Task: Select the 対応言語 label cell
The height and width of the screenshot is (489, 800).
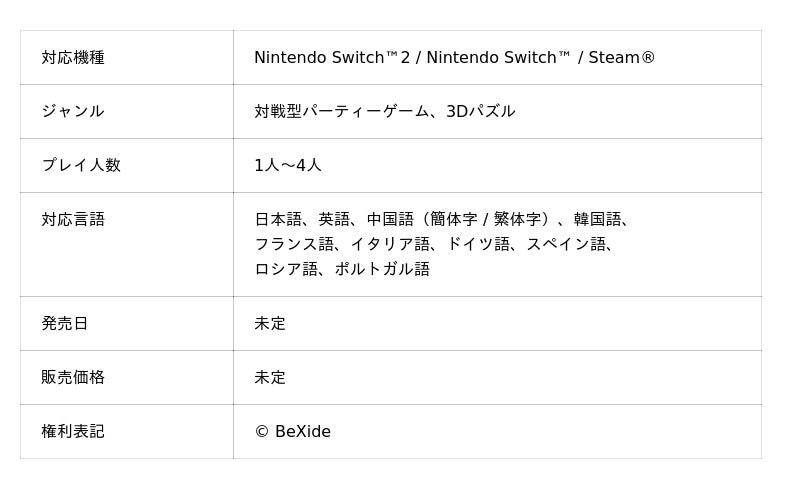Action: click(x=73, y=220)
